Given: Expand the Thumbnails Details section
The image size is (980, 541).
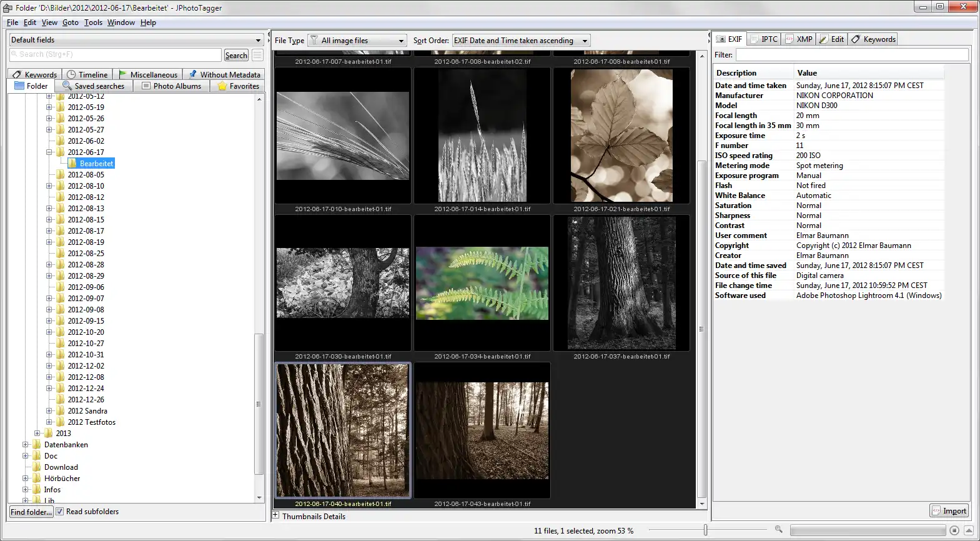Looking at the screenshot, I should [x=275, y=515].
